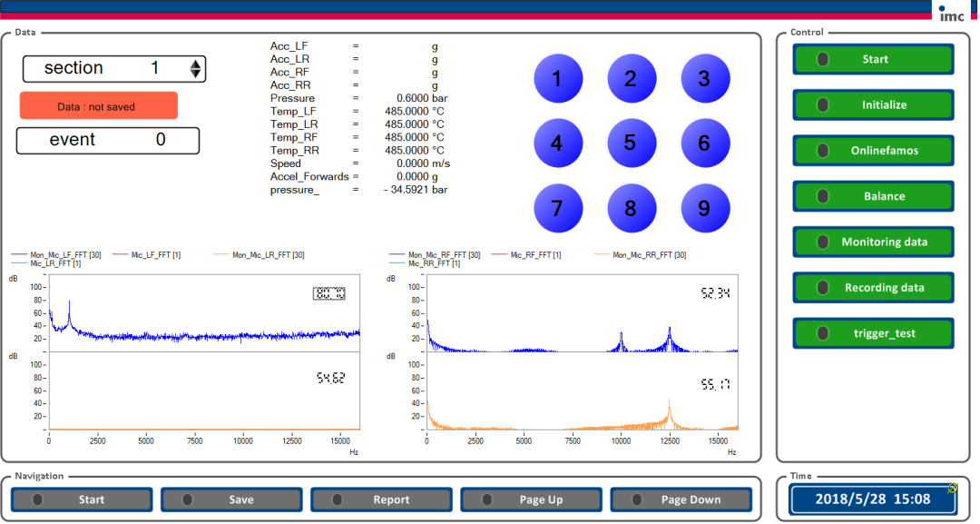Click the Speed 0.0000 m/s reading
The image size is (980, 524).
(x=360, y=163)
